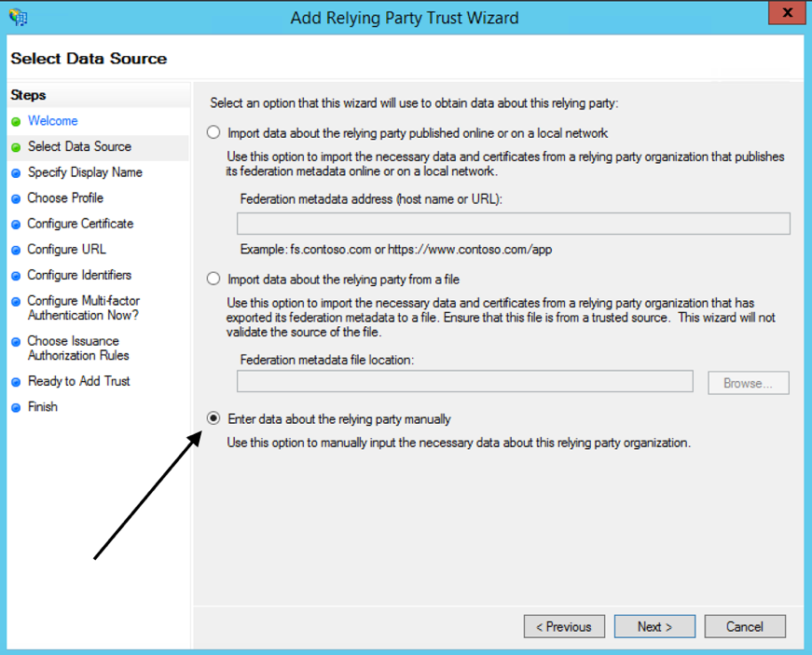Image resolution: width=812 pixels, height=655 pixels.
Task: Click blue bullet beside Configure URL
Action: (16, 251)
